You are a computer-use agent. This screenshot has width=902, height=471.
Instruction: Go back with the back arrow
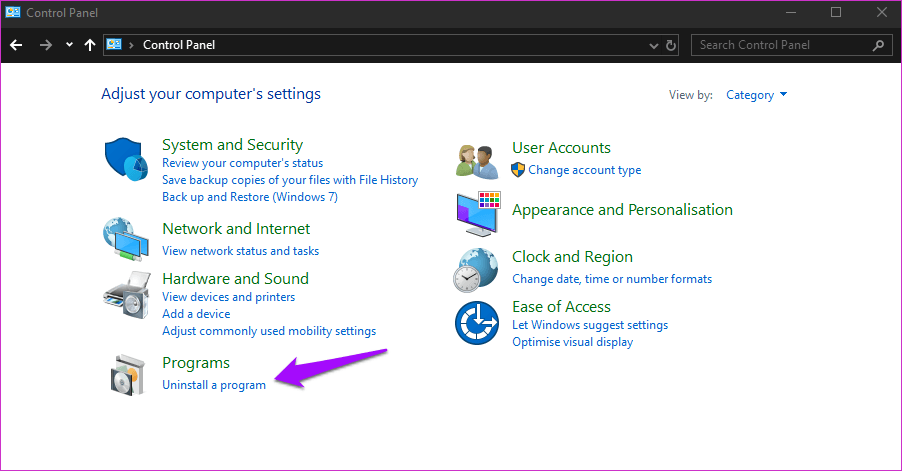point(16,45)
